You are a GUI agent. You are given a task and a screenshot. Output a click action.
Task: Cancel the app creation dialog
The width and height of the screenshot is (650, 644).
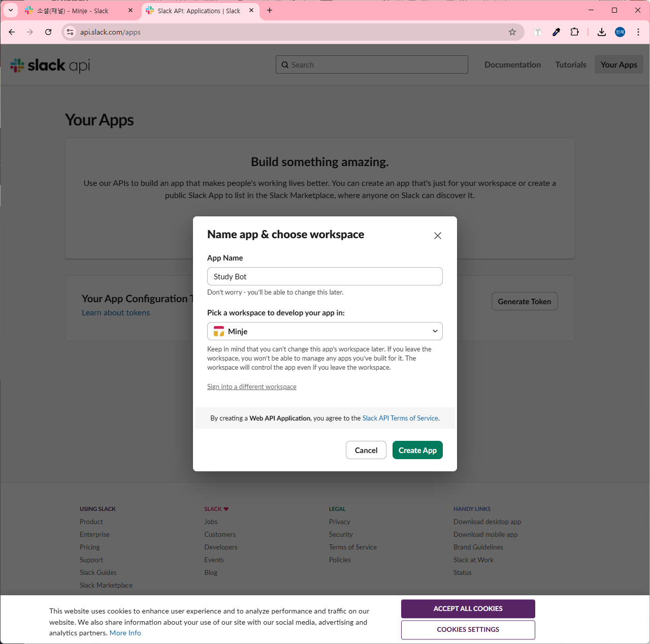pos(366,450)
